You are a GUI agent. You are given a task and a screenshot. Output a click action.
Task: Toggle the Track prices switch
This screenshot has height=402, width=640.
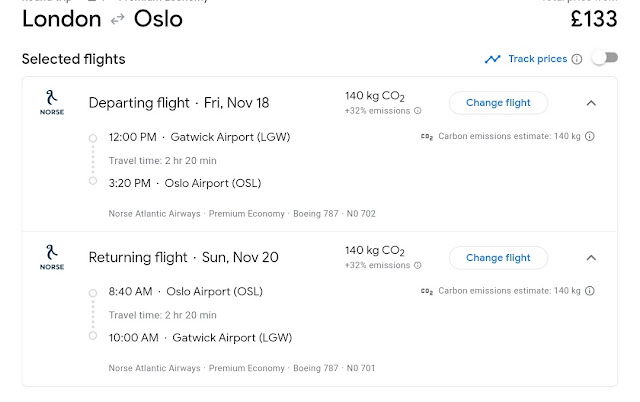pos(604,59)
